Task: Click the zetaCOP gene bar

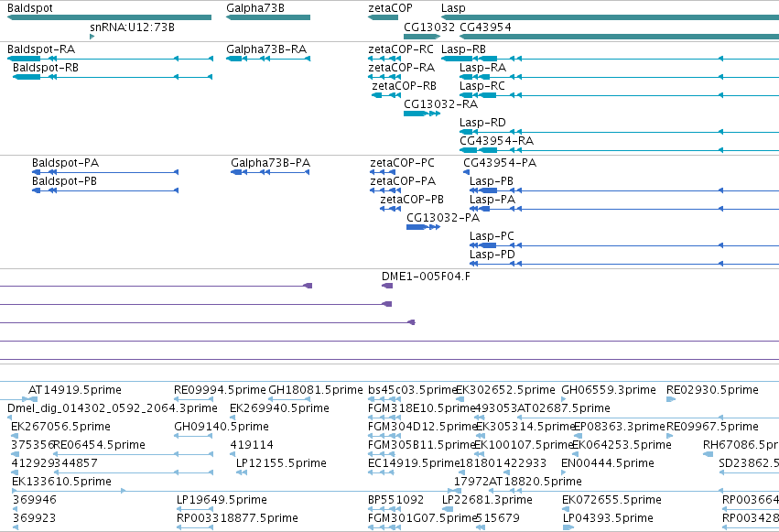Action: 383,17
